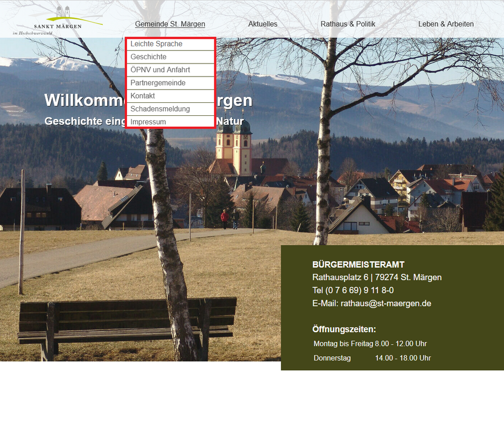Click the Donnerstag opening hours row
The height and width of the screenshot is (431, 504).
(372, 358)
